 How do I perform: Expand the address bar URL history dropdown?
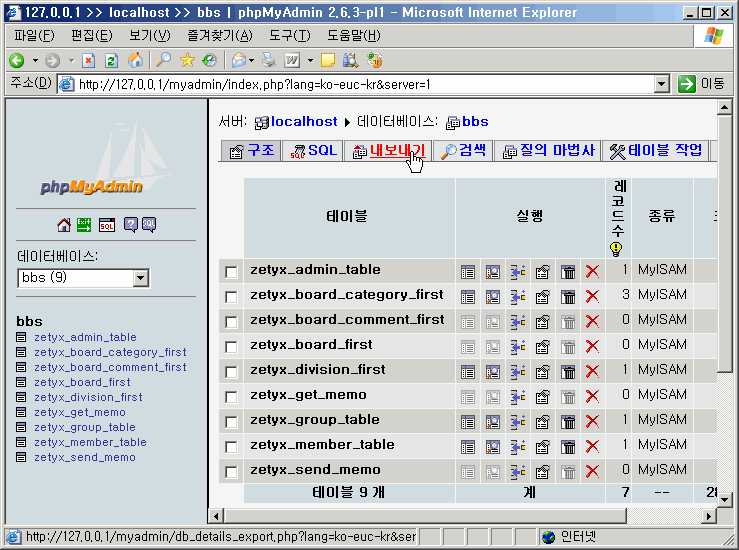pyautogui.click(x=662, y=84)
